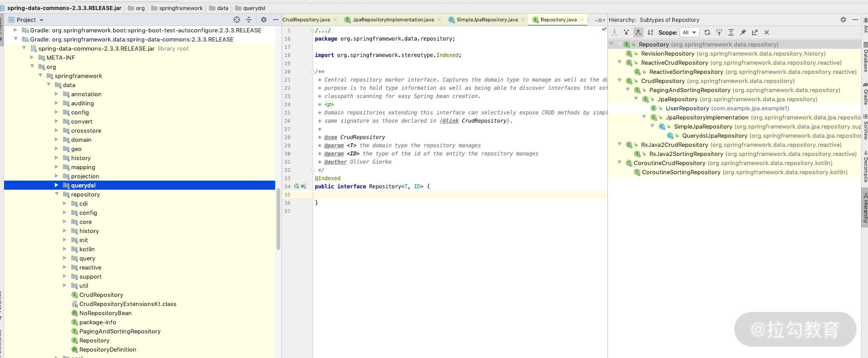868x358 pixels.
Task: Close the Repository.java tab
Action: [x=581, y=20]
